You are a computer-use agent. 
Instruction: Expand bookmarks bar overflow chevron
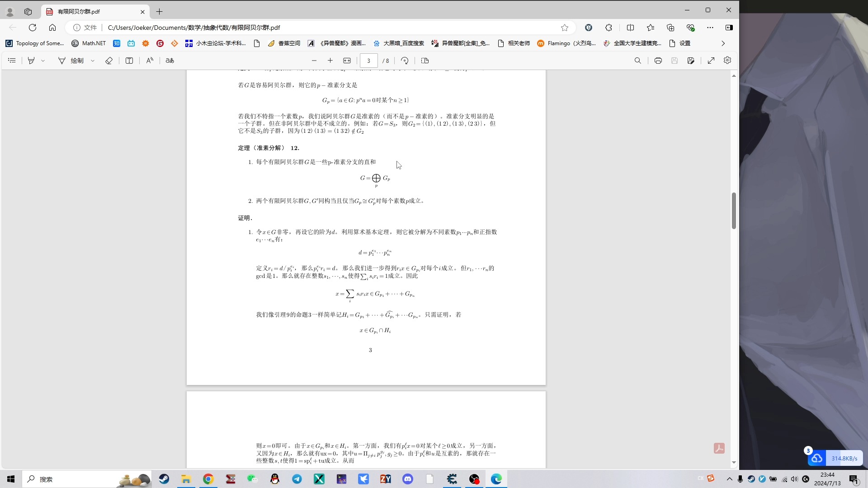click(723, 43)
